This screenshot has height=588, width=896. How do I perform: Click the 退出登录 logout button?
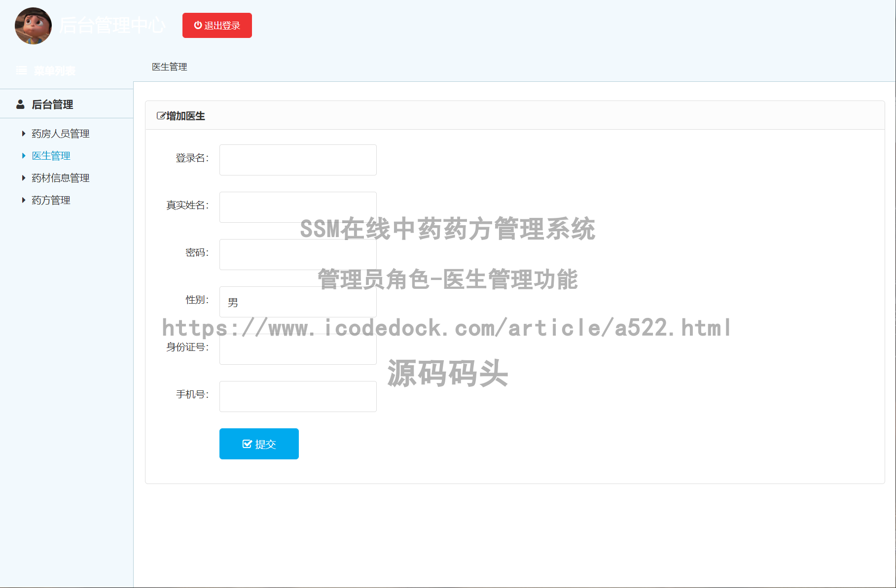(217, 26)
